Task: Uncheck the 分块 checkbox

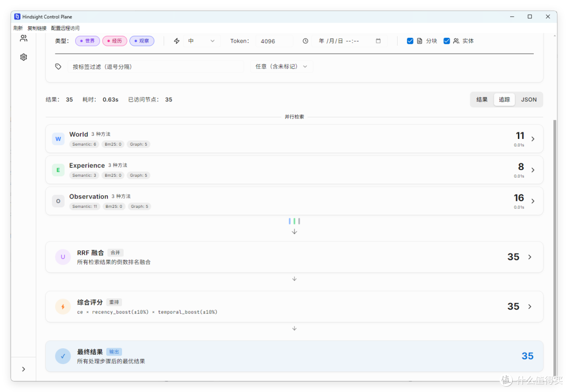Action: [x=410, y=41]
